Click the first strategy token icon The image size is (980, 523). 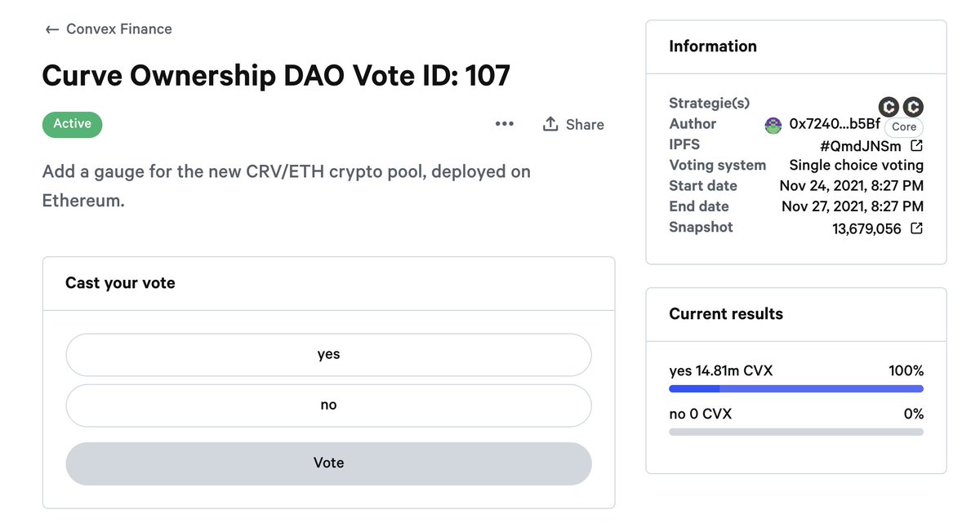[889, 106]
